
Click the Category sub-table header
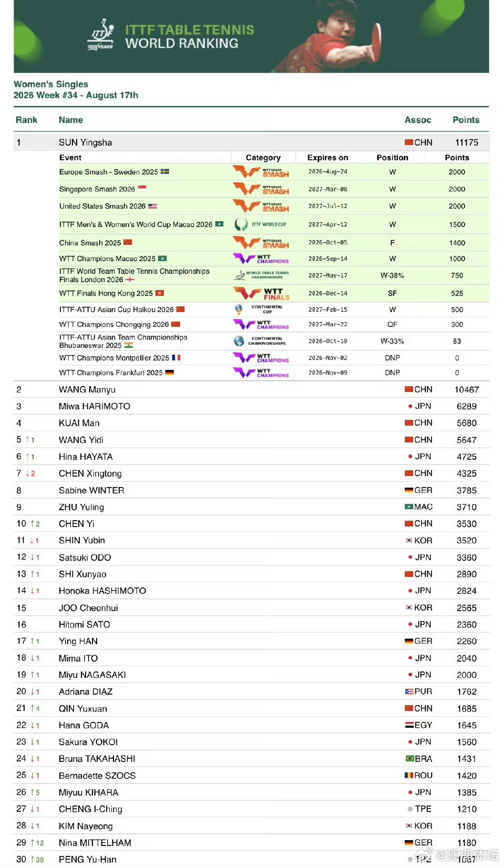tap(263, 158)
